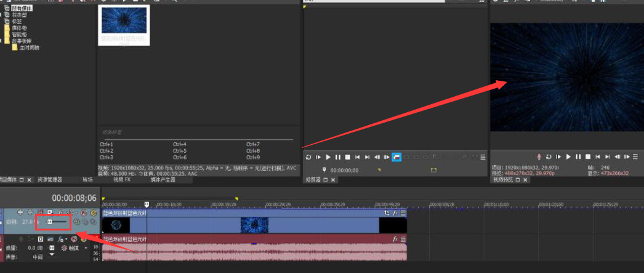The height and width of the screenshot is (273, 644).
Task: Click Play in the video preview transport
Action: point(568,157)
